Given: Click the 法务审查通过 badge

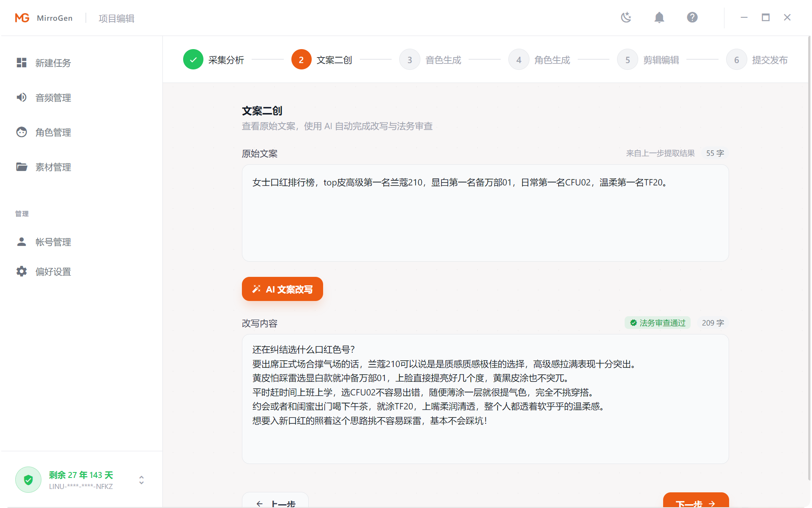Looking at the screenshot, I should coord(657,323).
